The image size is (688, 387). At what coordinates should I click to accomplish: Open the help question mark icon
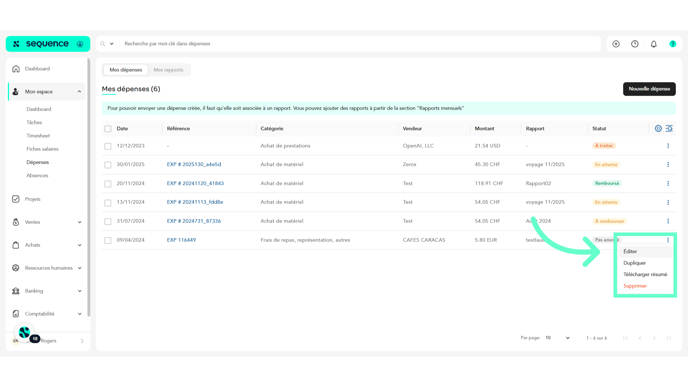673,44
